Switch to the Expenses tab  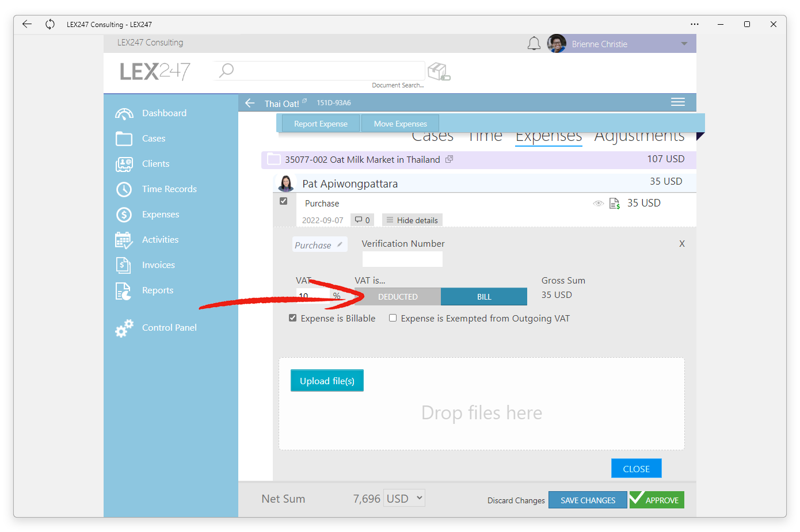[x=548, y=136]
